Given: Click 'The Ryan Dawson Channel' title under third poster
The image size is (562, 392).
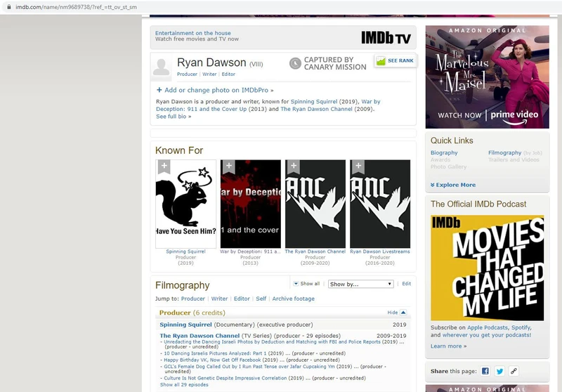Looking at the screenshot, I should [315, 251].
